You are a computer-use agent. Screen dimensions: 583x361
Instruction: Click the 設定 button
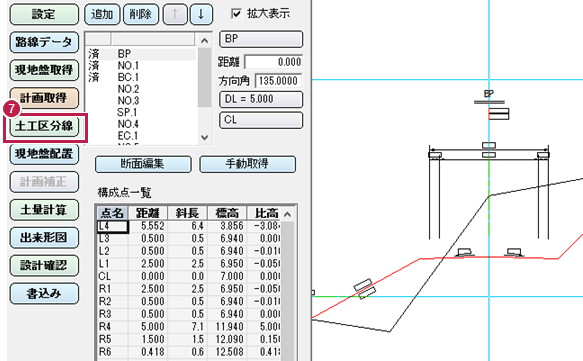[x=44, y=14]
